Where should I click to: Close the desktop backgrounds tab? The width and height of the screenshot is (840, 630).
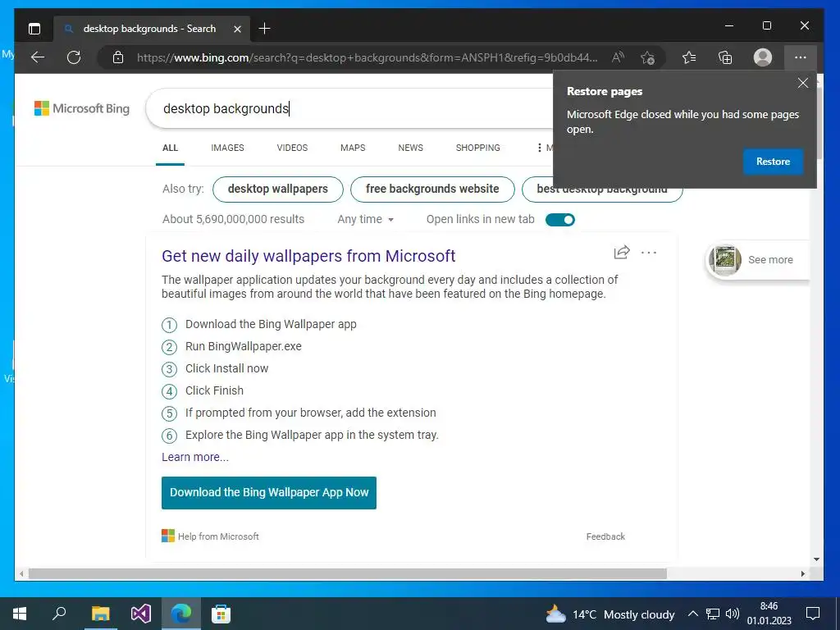pos(237,29)
